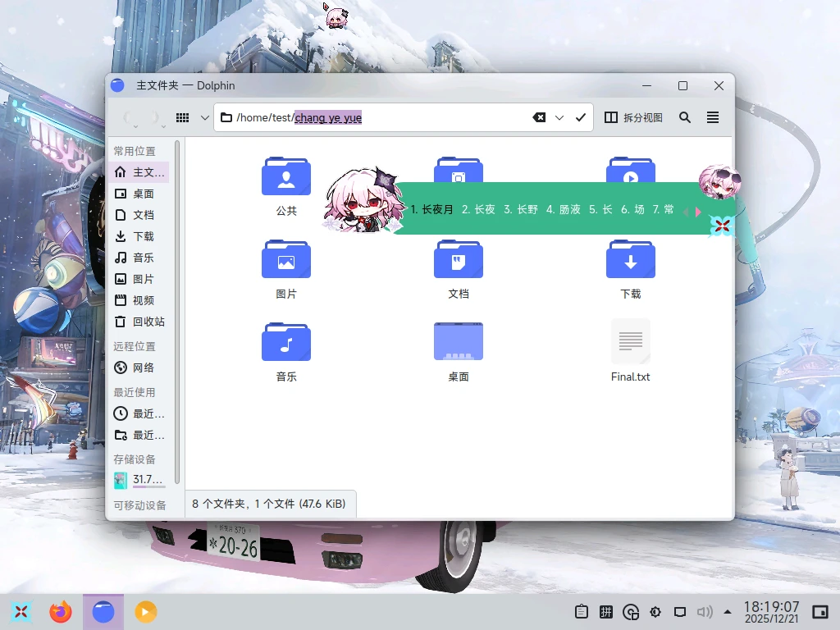Confirm the location with the checkmark

pos(580,117)
